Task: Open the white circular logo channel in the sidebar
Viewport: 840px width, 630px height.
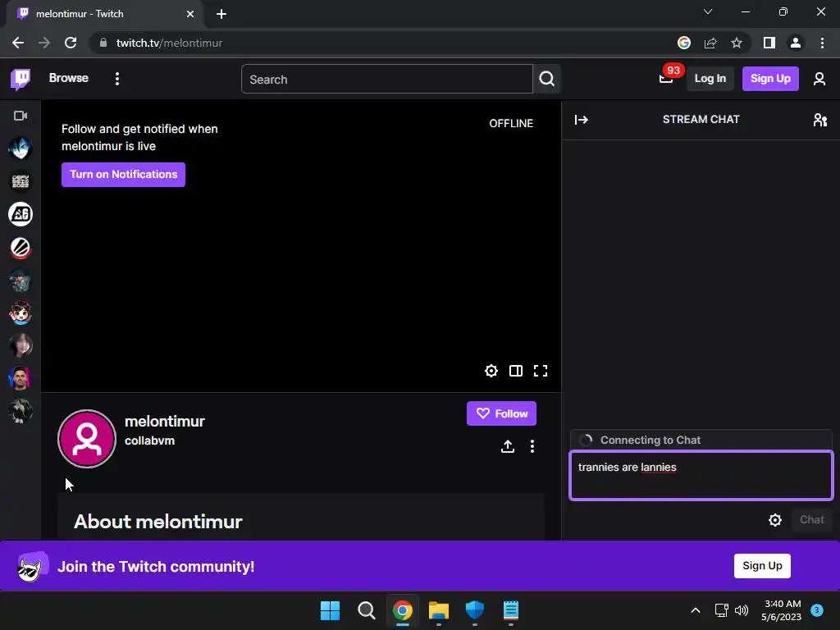Action: (21, 214)
